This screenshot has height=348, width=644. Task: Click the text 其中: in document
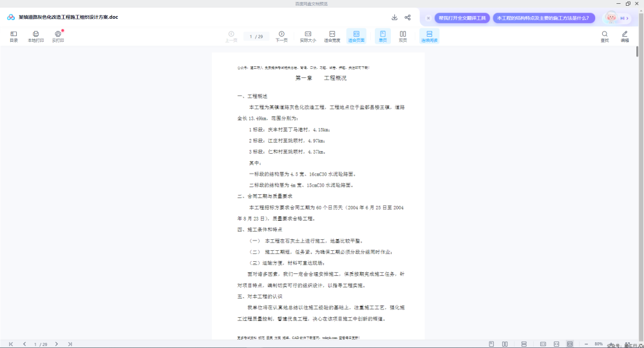[x=255, y=163]
